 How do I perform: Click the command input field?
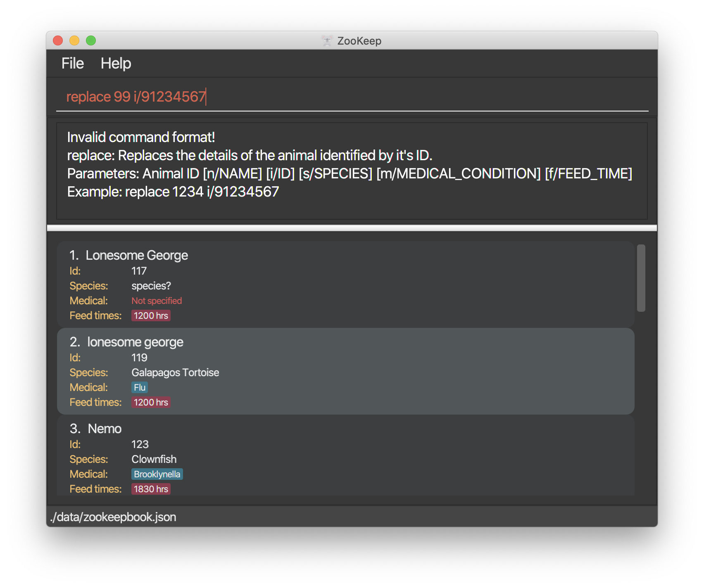click(352, 97)
